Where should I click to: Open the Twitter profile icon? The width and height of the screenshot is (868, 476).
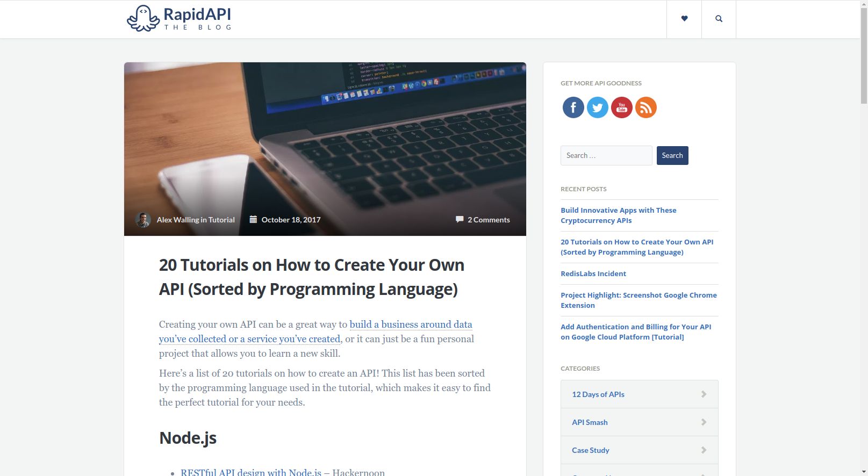pos(597,107)
